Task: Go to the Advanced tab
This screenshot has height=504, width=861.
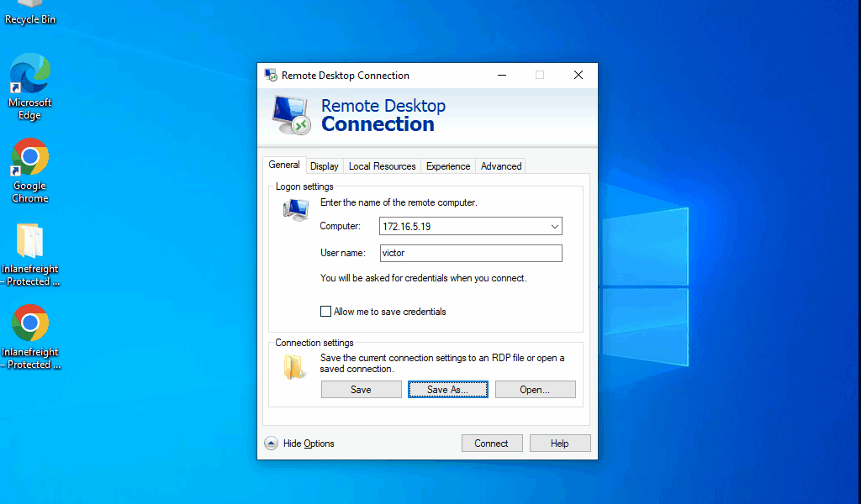Action: point(501,166)
